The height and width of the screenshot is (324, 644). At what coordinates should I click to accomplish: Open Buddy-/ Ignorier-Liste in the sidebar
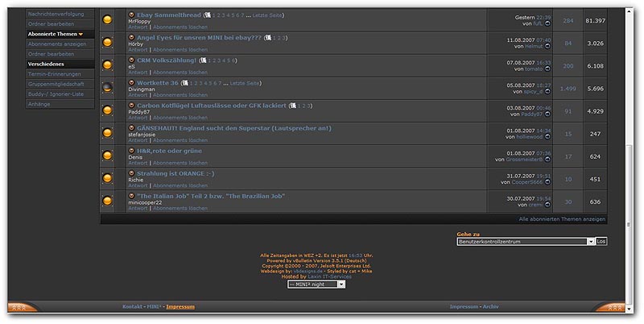point(56,94)
